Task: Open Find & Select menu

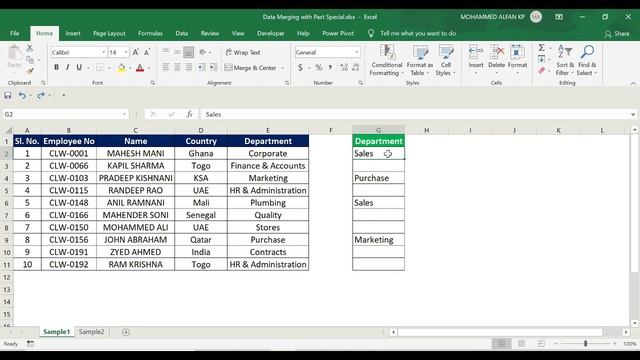Action: [x=587, y=60]
